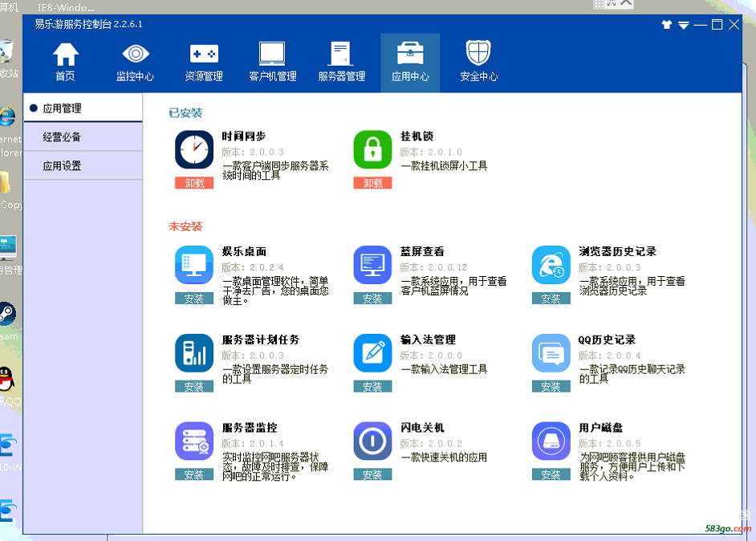Open 安全中心 shield icon
The width and height of the screenshot is (756, 541).
(478, 52)
